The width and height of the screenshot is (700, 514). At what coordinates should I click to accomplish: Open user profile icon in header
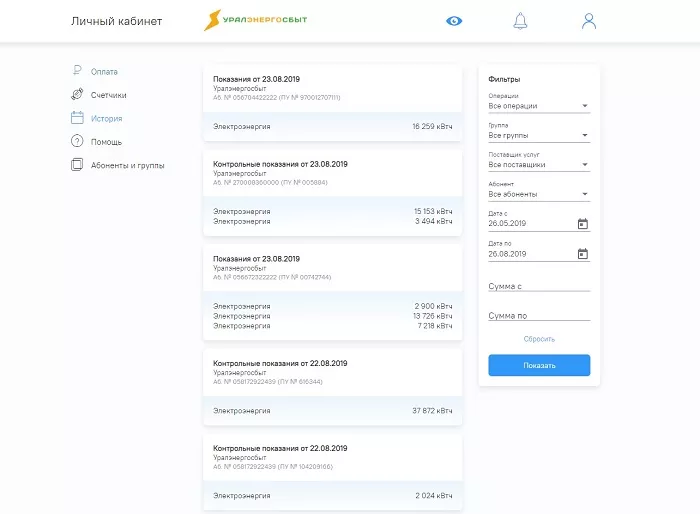pos(589,21)
